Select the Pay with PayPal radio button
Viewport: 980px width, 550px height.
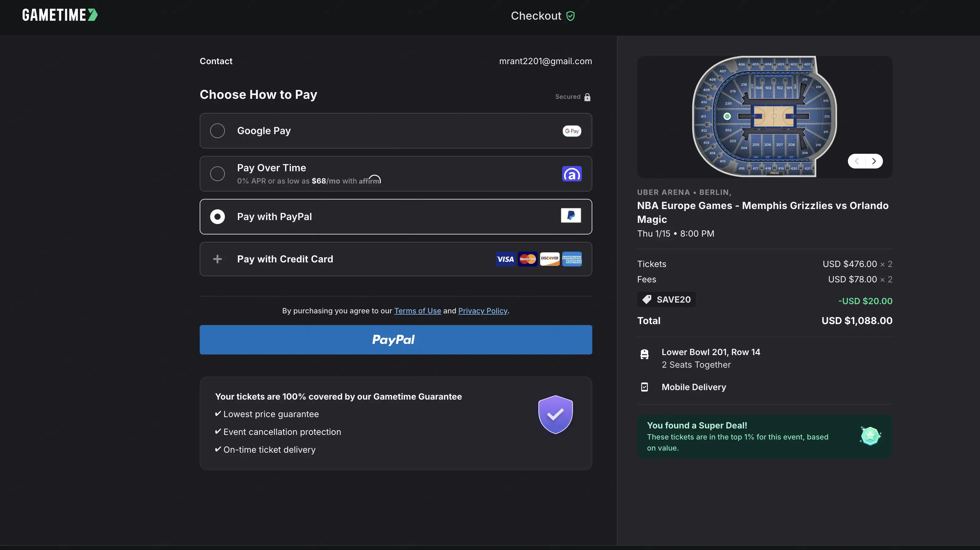point(217,217)
